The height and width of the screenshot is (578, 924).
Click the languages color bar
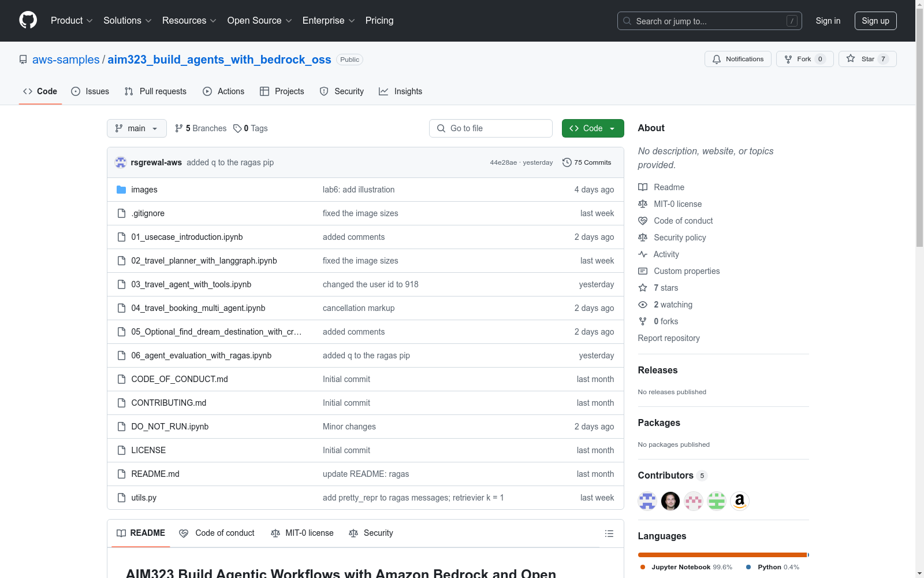tap(723, 555)
